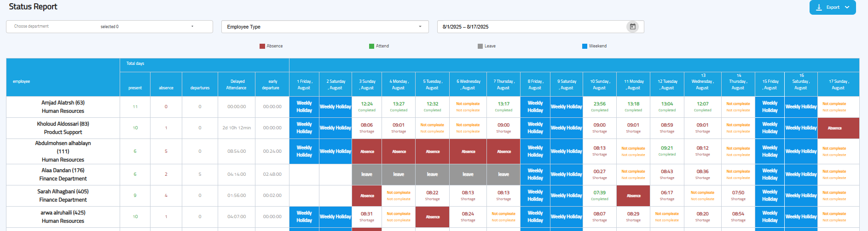Image resolution: width=868 pixels, height=231 pixels.
Task: Click the employee column header
Action: (63, 77)
